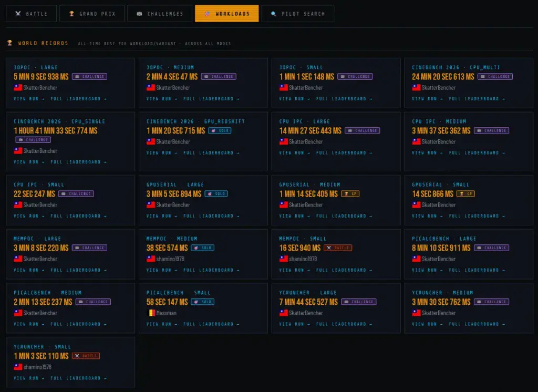Open the Battle tab
Screen dimensions: 538x392
31,14
